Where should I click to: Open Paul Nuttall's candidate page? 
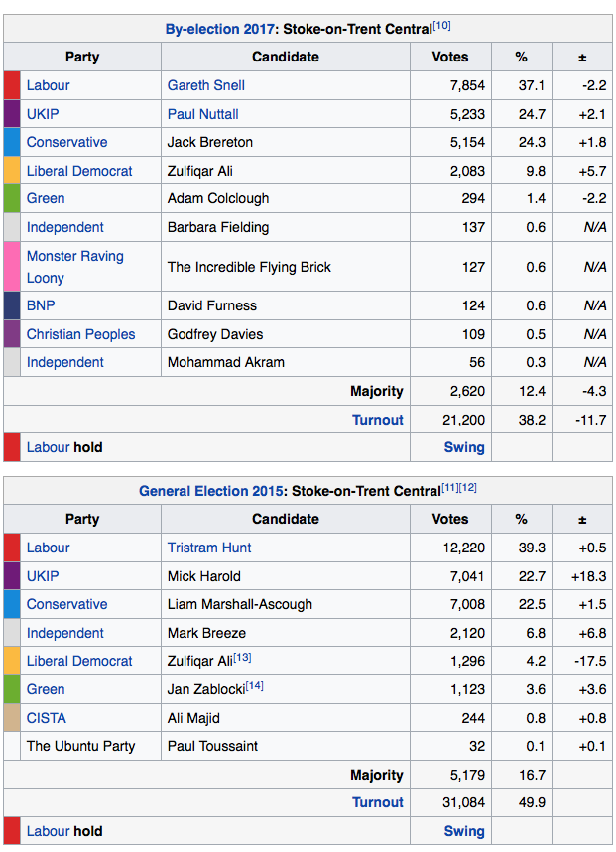point(202,114)
